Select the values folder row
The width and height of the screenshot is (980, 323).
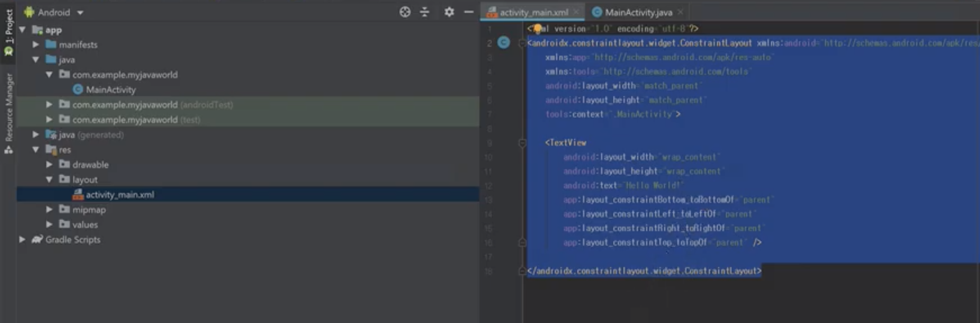pyautogui.click(x=248, y=224)
